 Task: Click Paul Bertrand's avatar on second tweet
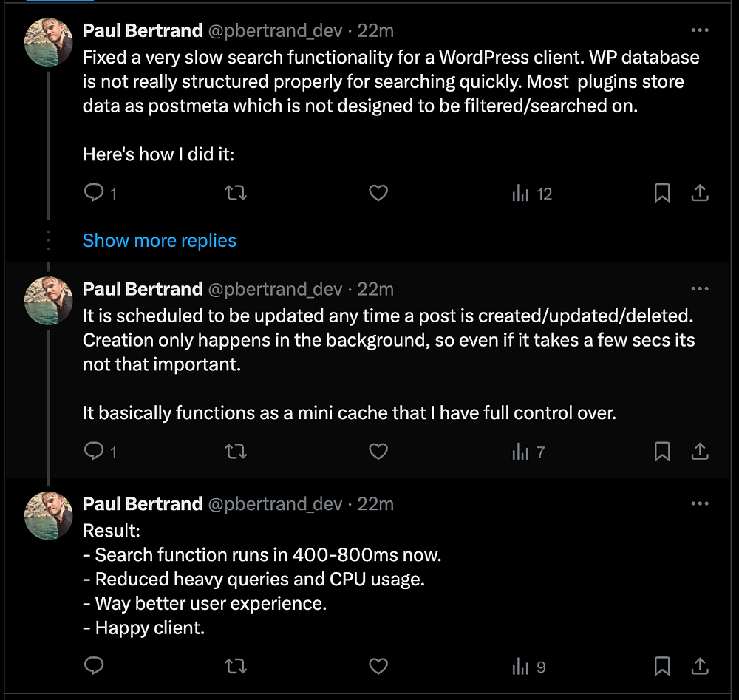pyautogui.click(x=49, y=300)
